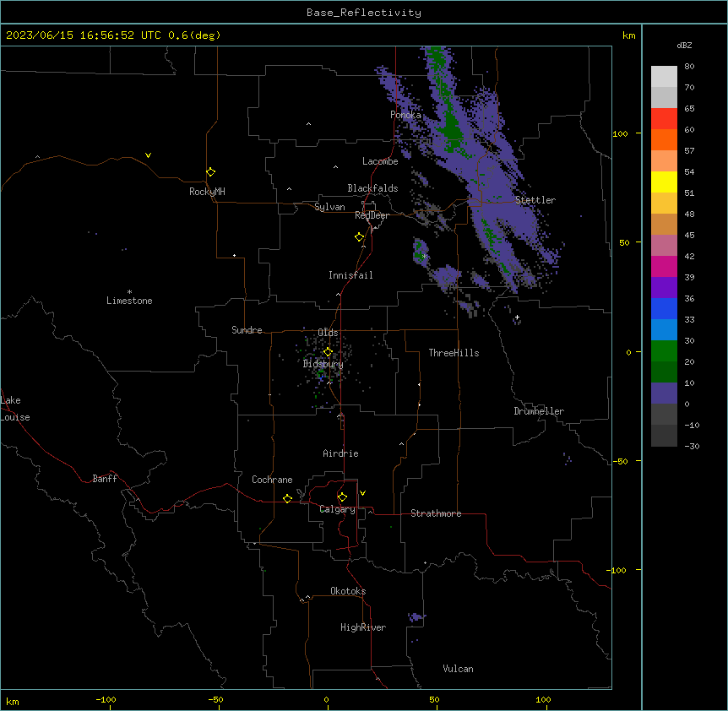Select the Didsbury label
728x711 pixels.
pyautogui.click(x=323, y=364)
